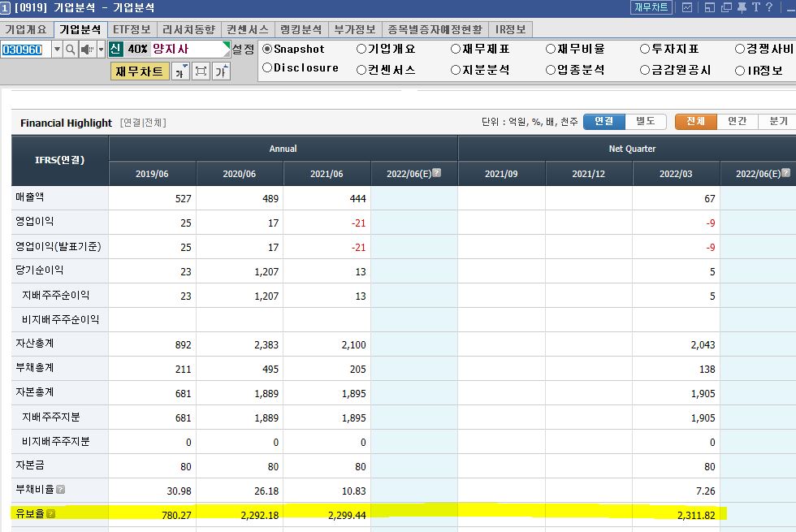Screen dimensions: 796x532
Task: Switch to the 종목별증자예정현황 tab
Action: (x=435, y=29)
